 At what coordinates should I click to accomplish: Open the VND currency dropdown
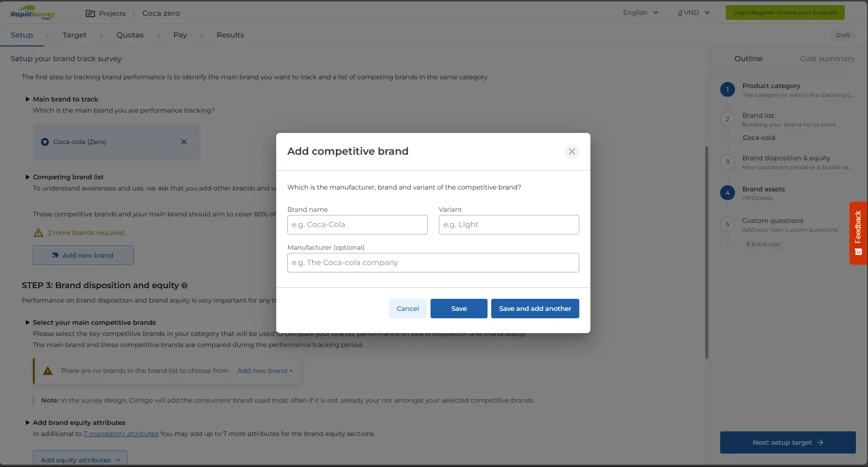click(x=693, y=13)
